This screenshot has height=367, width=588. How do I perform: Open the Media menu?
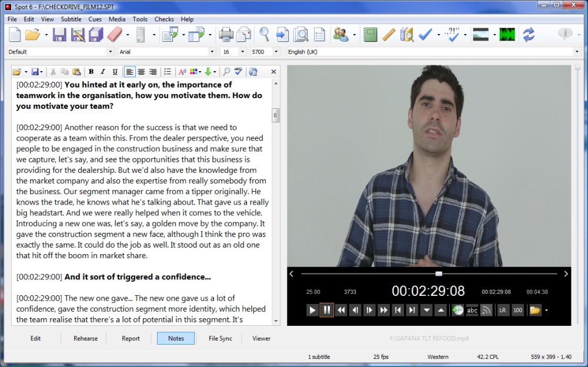pyautogui.click(x=117, y=19)
